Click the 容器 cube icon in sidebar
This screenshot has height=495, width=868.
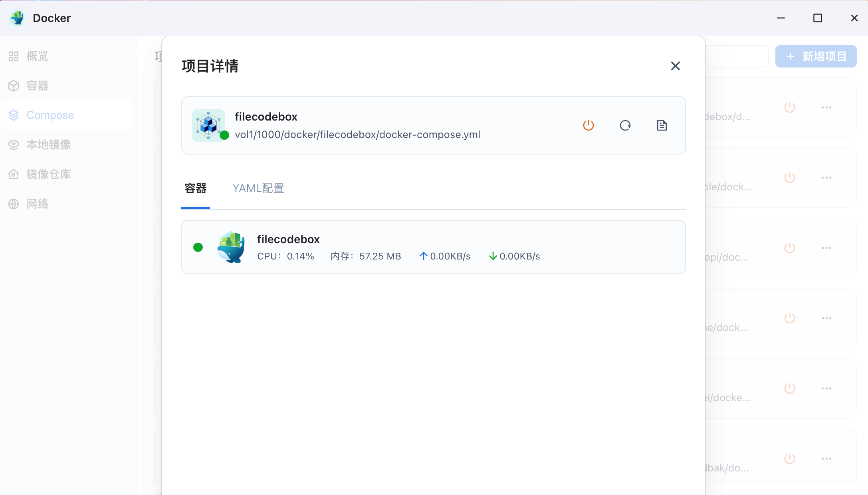point(14,86)
